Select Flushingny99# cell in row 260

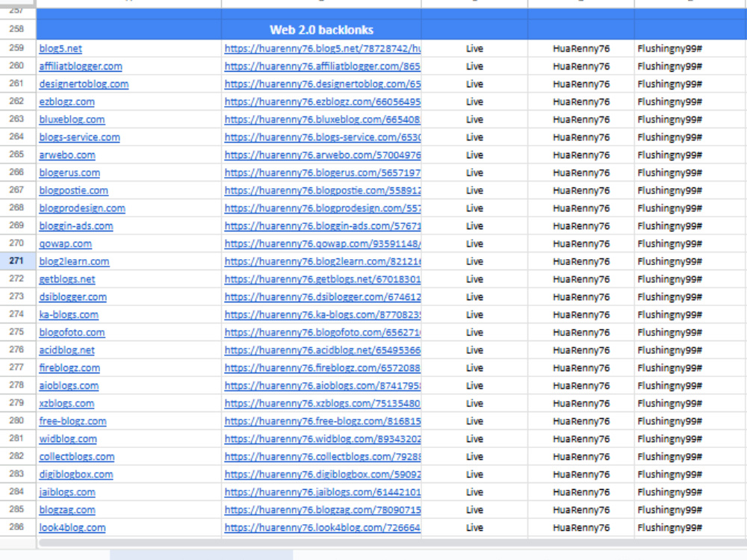coord(691,66)
